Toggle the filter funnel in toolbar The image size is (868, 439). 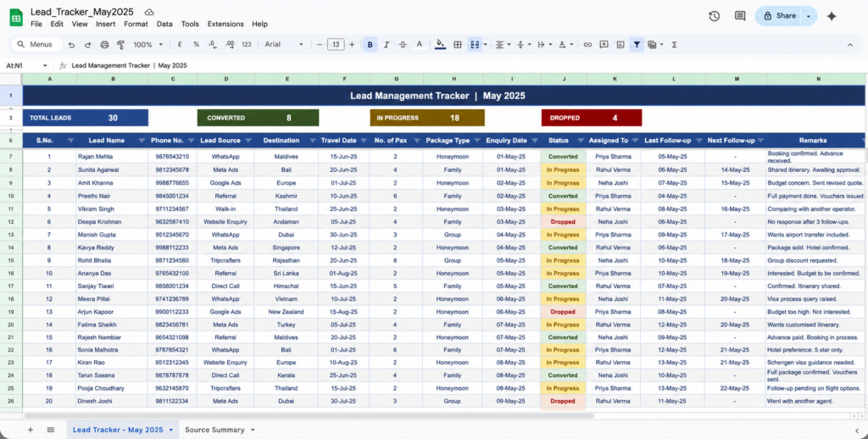637,45
